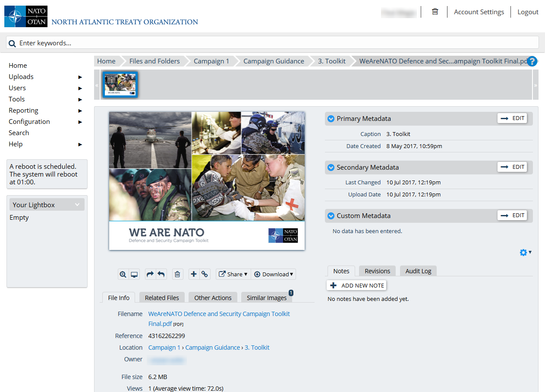Screen dimensions: 545x392
Task: Click the zoom magnifier icon under preview
Action: (x=123, y=274)
